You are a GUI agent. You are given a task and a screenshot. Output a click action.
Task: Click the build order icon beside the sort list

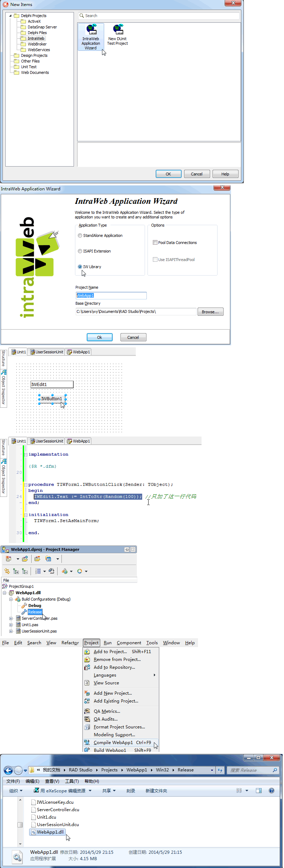(x=52, y=571)
